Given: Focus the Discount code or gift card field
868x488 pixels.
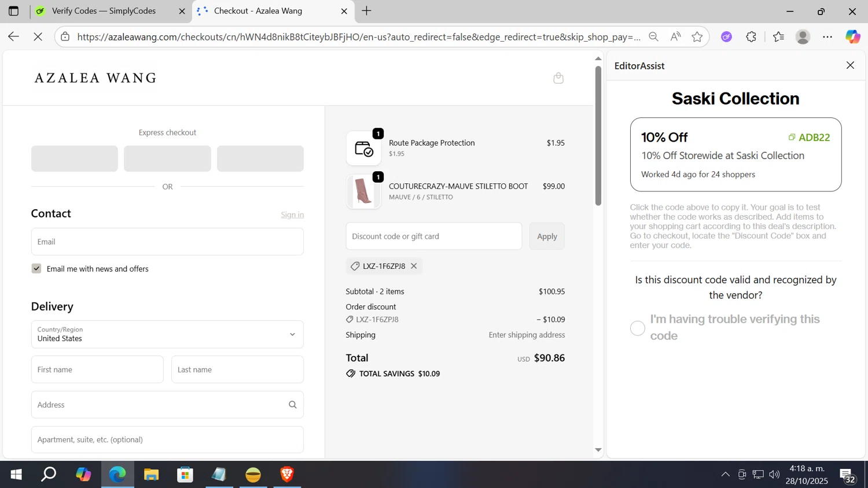Looking at the screenshot, I should [x=434, y=236].
